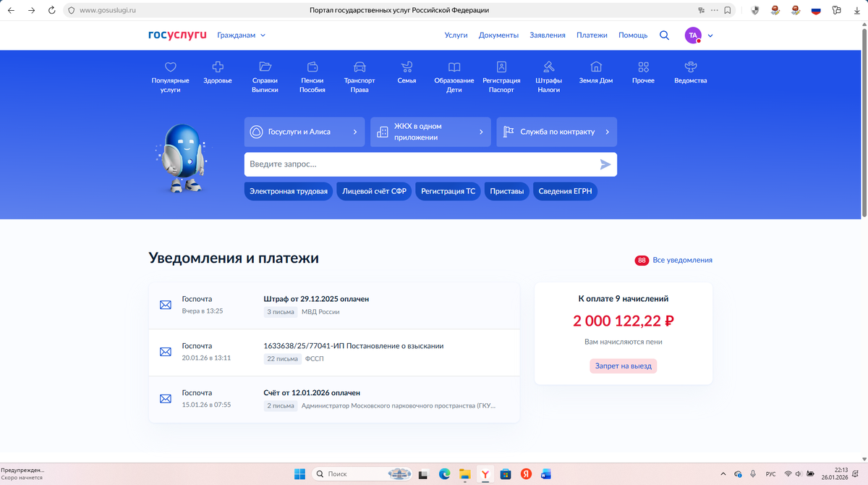Open the Служба по контракту banner
The width and height of the screenshot is (868, 485).
[557, 132]
